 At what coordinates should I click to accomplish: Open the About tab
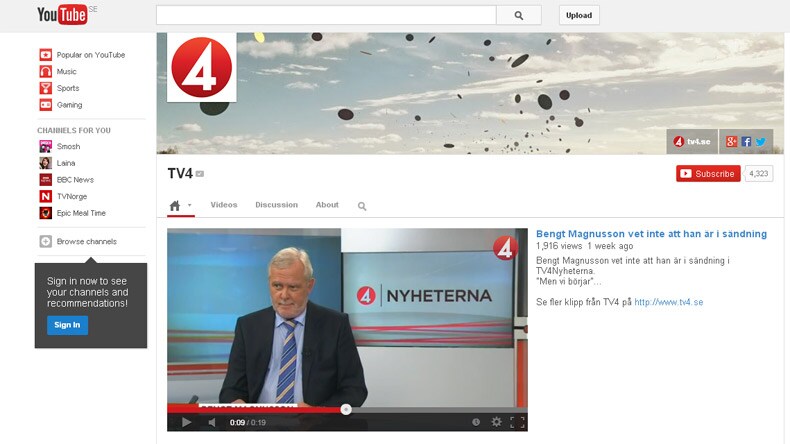(327, 205)
